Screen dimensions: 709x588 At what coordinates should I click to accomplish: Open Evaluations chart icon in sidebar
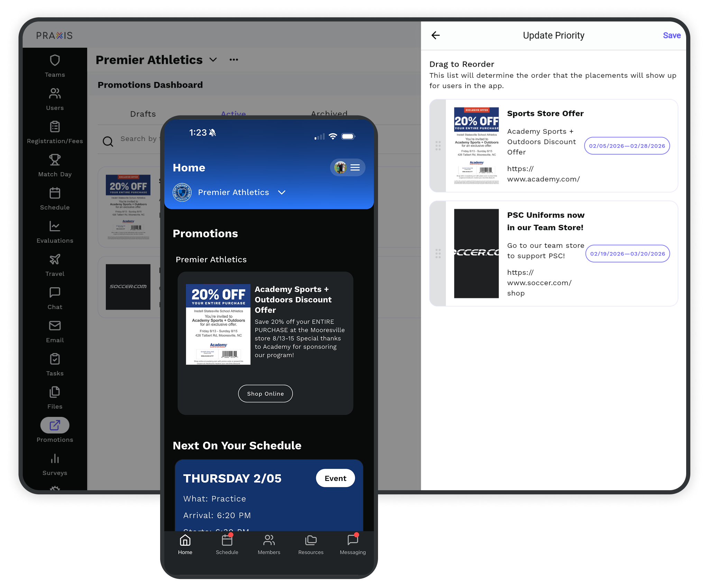coord(55,226)
